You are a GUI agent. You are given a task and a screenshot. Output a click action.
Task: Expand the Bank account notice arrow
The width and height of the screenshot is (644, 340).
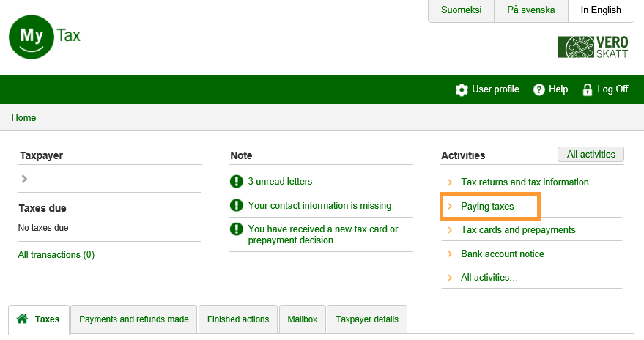(x=450, y=254)
